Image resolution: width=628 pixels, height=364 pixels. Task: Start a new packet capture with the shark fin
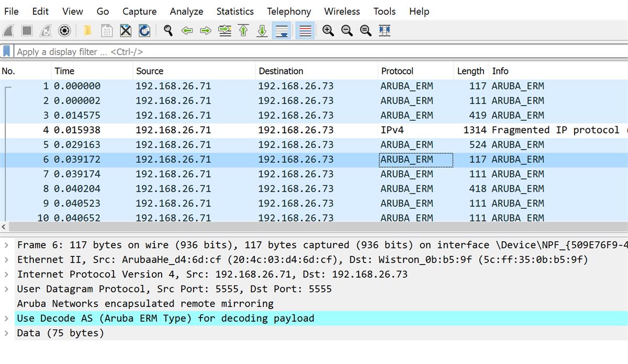9,30
